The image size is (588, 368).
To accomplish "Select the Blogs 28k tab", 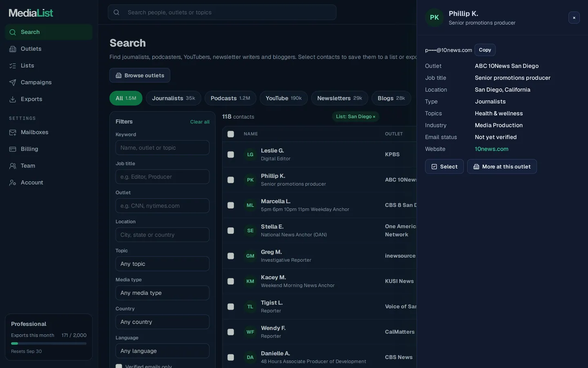I will [x=391, y=98].
